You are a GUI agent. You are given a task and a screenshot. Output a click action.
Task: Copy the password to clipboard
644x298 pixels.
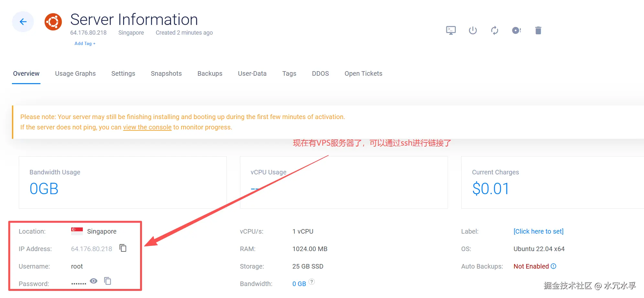(x=107, y=281)
